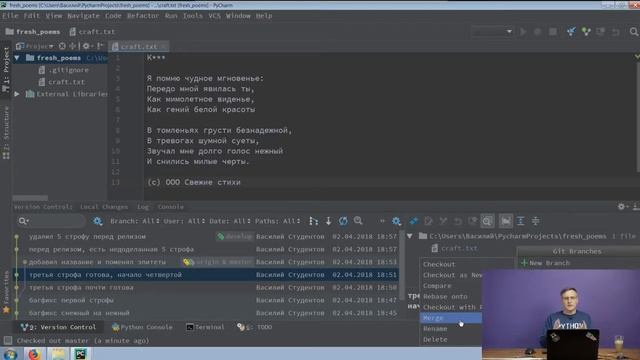The height and width of the screenshot is (360, 640).
Task: Open the Paths: All filter dropdown
Action: pyautogui.click(x=278, y=221)
